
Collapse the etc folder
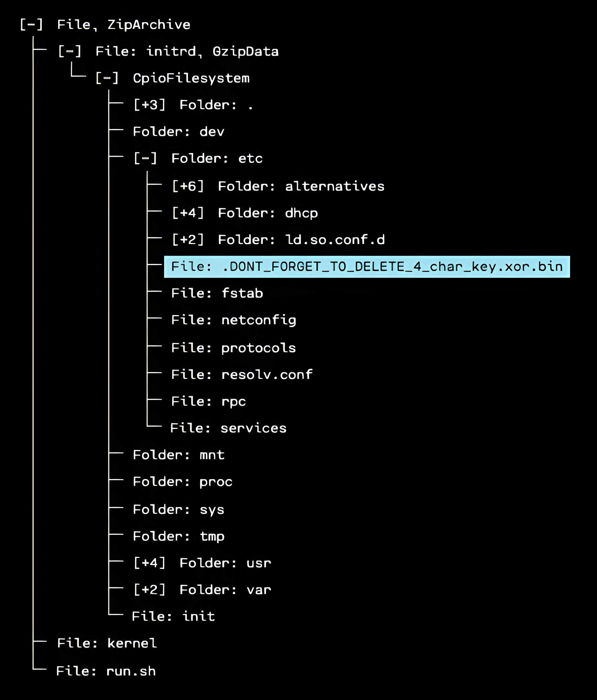(145, 158)
